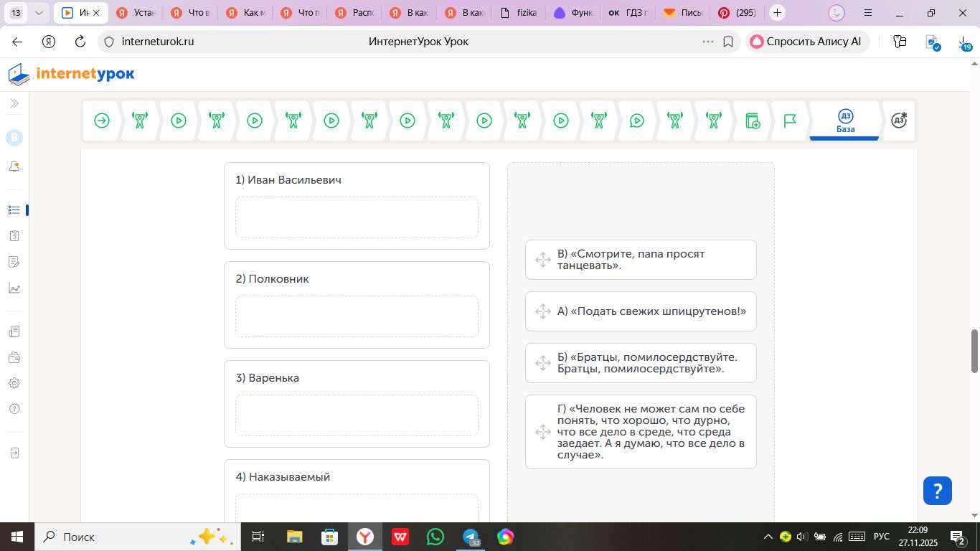
Task: Click the blue question-mark help button
Action: click(937, 491)
